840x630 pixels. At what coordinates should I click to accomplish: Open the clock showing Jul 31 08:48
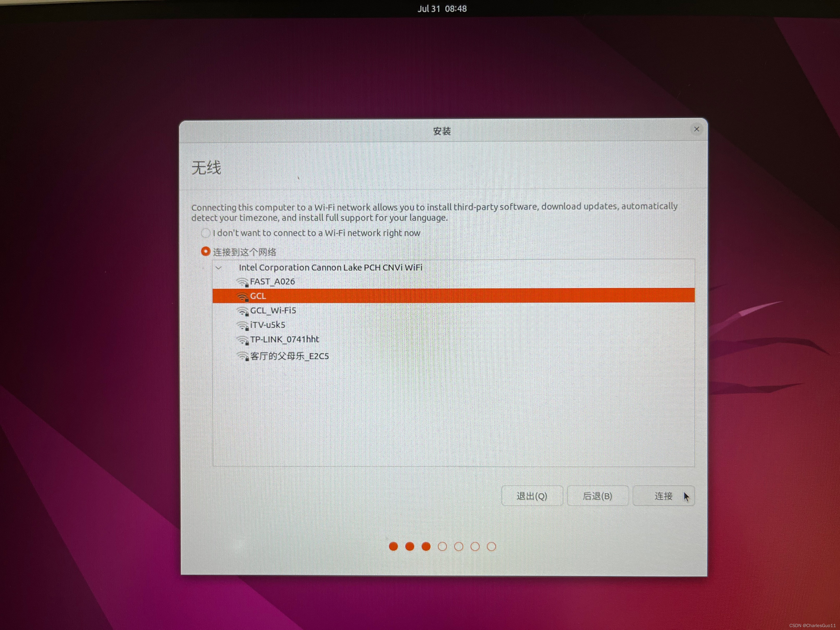[442, 9]
